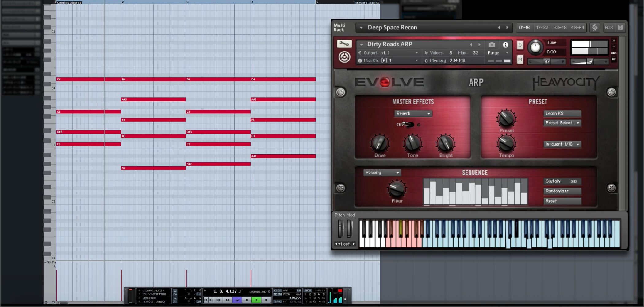The height and width of the screenshot is (307, 644).
Task: Open the Preset Select dropdown
Action: tap(562, 123)
